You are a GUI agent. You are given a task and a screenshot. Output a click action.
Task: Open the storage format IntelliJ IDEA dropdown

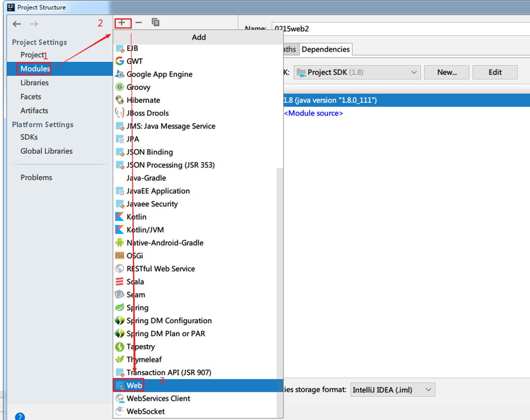pos(393,389)
